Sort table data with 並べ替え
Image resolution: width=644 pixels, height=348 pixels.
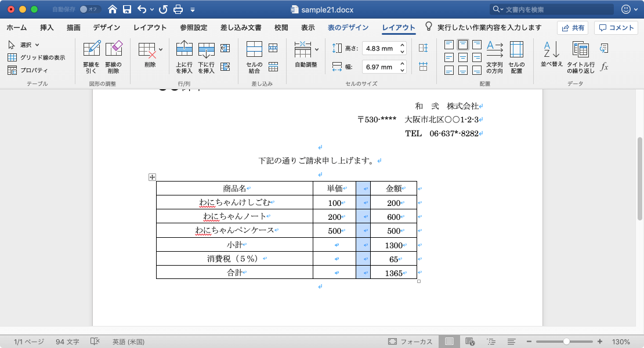[x=552, y=54]
